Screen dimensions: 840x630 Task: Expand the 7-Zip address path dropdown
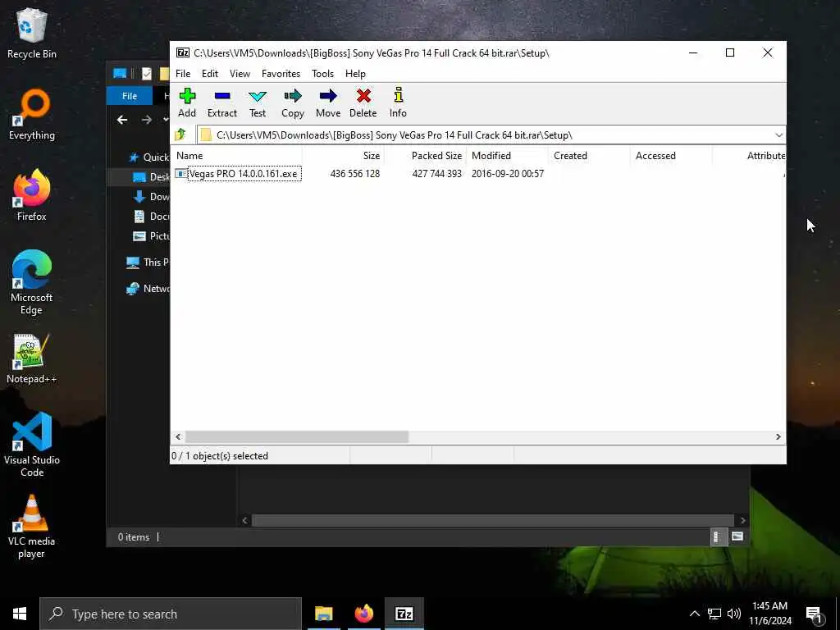click(x=778, y=135)
